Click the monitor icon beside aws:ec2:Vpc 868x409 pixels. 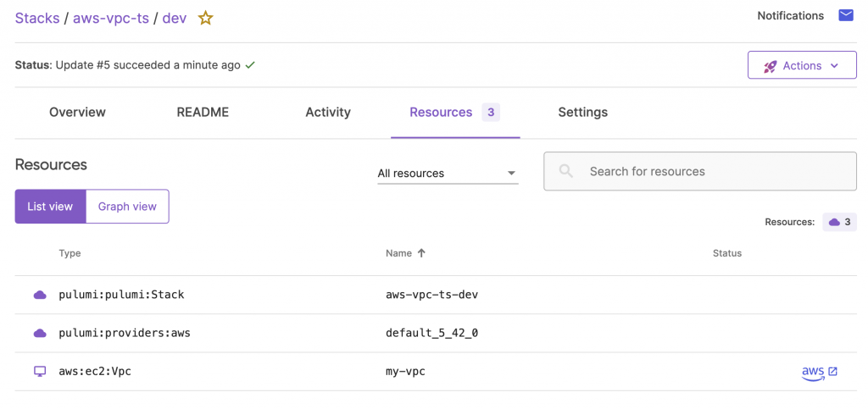coord(40,372)
